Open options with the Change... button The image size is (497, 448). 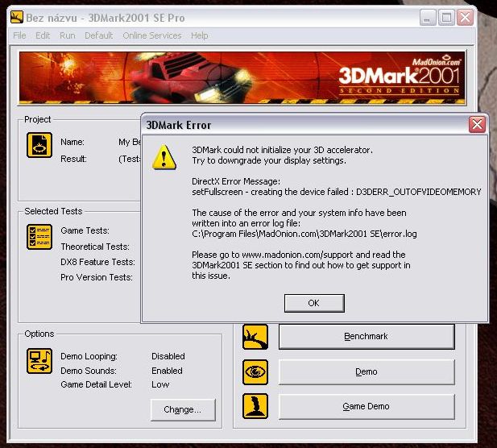click(183, 409)
